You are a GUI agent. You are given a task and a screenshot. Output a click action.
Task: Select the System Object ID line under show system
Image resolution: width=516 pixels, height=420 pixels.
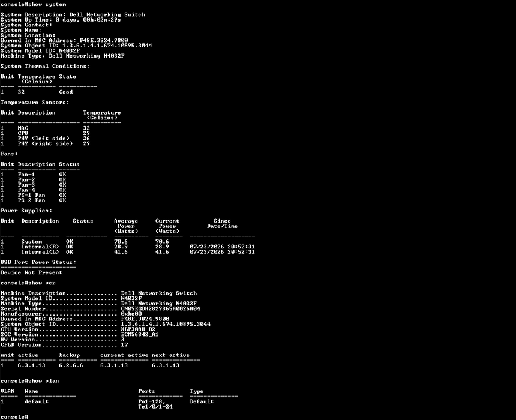pos(76,46)
